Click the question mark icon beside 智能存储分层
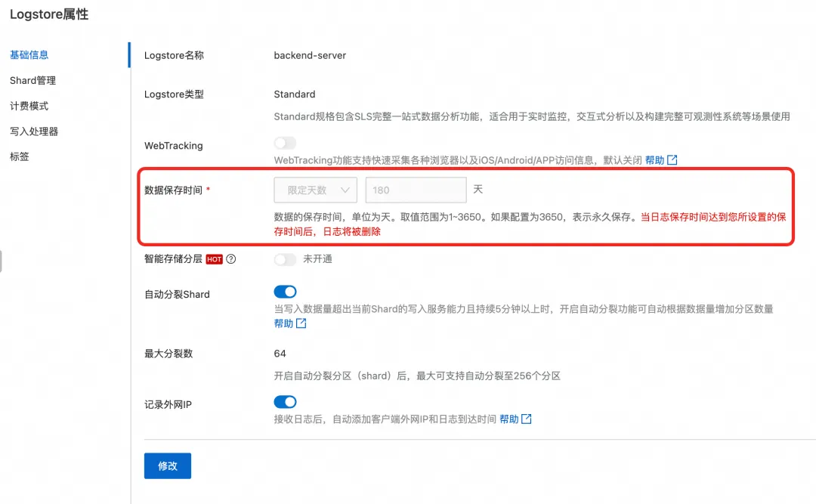This screenshot has height=504, width=816. (231, 259)
